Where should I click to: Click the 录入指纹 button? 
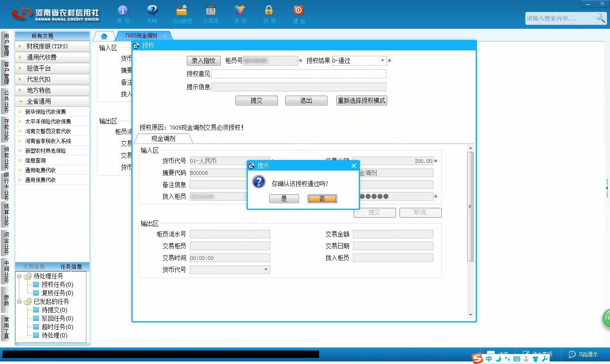tap(203, 61)
